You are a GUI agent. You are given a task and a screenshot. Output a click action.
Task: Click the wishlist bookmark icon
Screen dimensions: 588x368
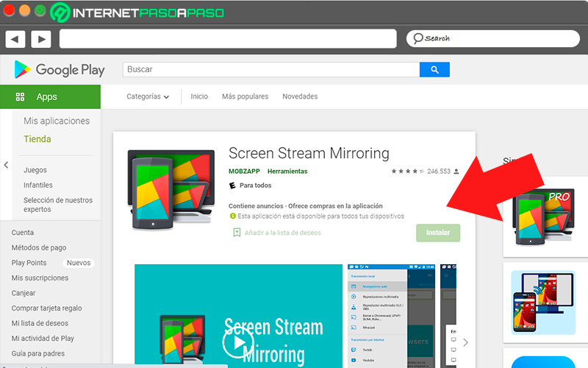pos(237,233)
